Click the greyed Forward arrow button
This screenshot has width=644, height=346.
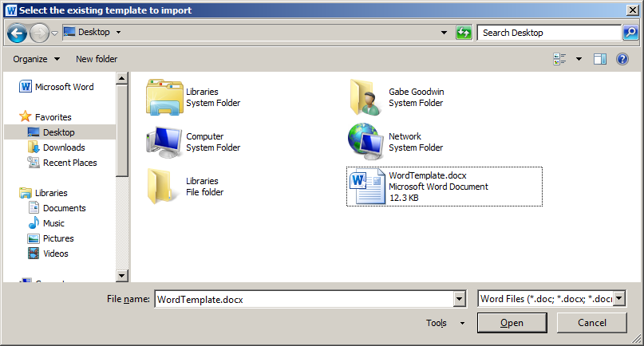[39, 33]
